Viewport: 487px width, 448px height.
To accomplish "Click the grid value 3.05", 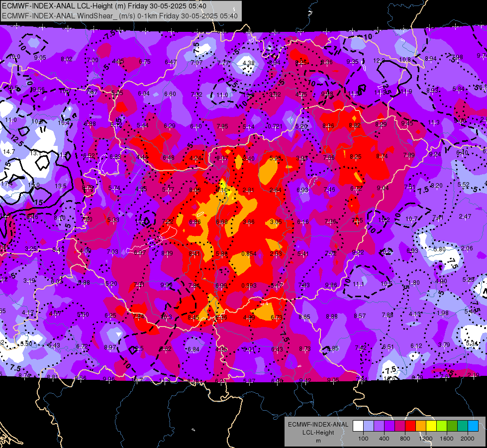I will [276, 222].
